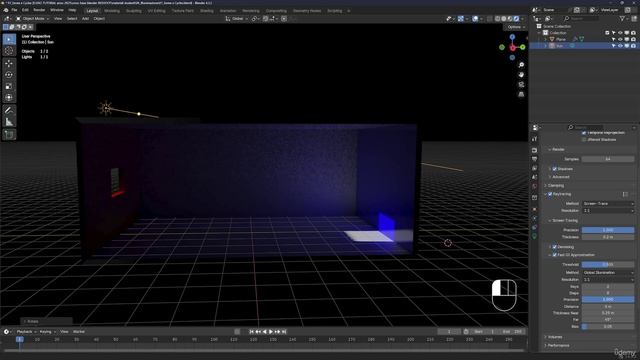
Task: Select the Measure tool
Action: click(9, 122)
